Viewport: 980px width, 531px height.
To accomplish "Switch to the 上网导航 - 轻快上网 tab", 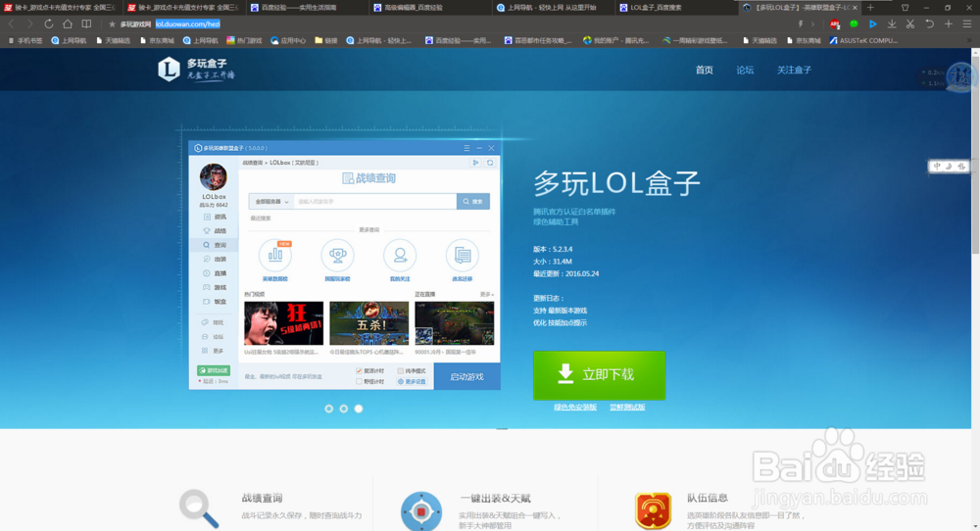I will click(551, 8).
